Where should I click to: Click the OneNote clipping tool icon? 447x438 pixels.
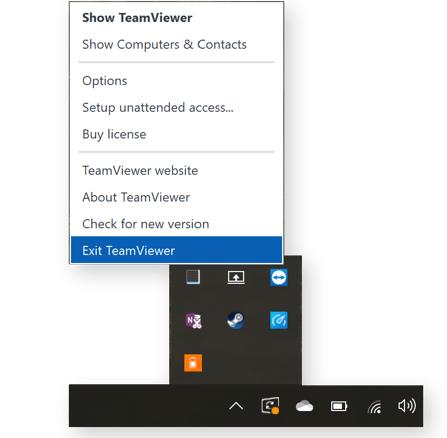[193, 321]
